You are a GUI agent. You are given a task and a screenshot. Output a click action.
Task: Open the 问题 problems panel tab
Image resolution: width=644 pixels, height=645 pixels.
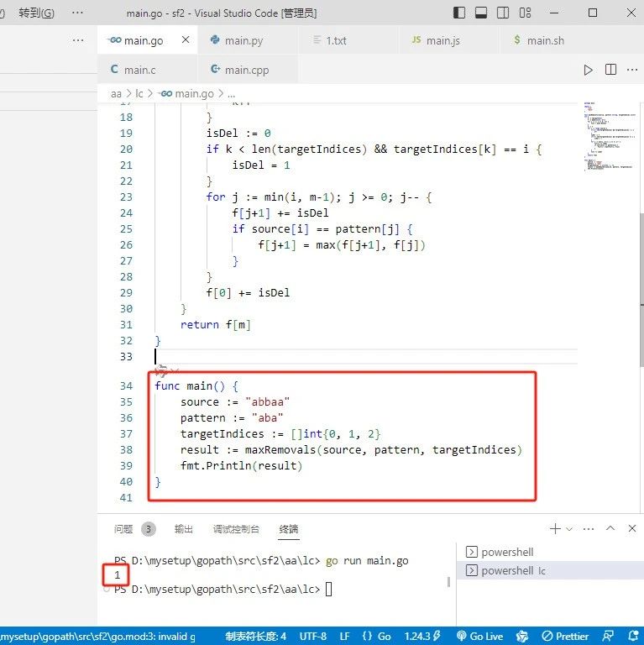(x=123, y=529)
